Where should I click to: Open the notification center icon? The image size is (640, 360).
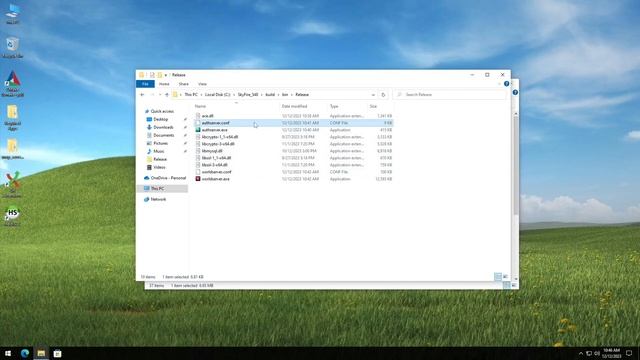click(x=629, y=353)
